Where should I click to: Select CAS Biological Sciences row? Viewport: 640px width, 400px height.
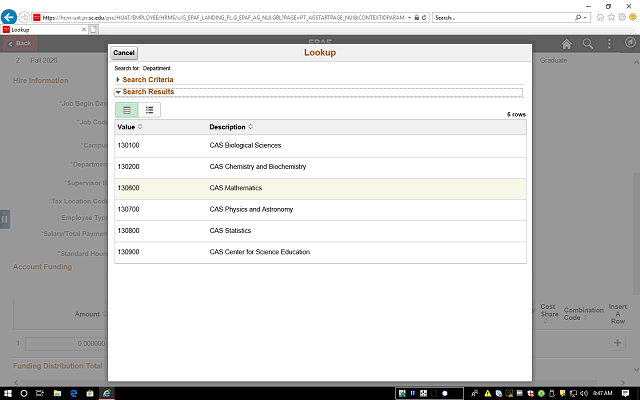(320, 146)
